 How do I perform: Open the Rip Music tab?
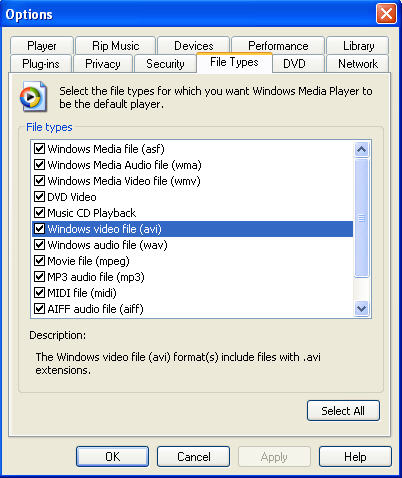[x=115, y=46]
